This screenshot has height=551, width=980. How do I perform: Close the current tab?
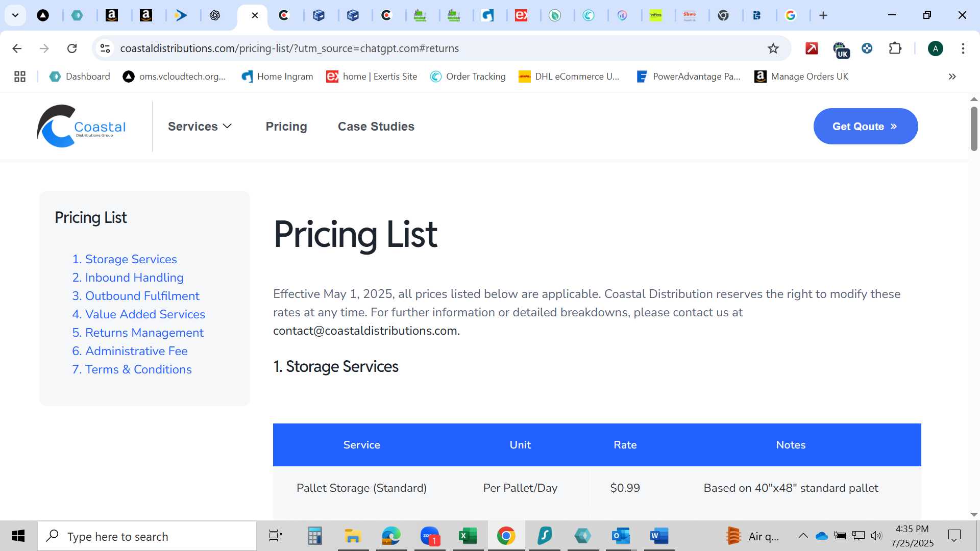(255, 15)
